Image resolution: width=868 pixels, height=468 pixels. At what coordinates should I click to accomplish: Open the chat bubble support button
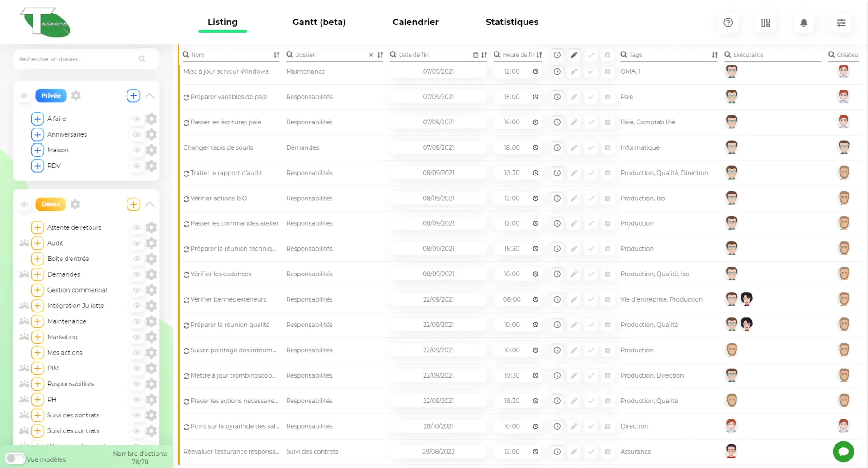coord(843,451)
